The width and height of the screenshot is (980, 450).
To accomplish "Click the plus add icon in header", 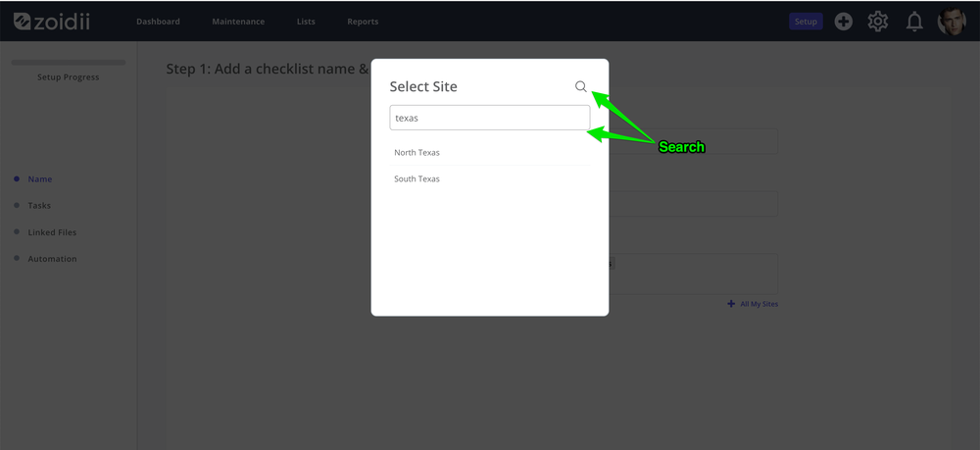I will pos(844,22).
